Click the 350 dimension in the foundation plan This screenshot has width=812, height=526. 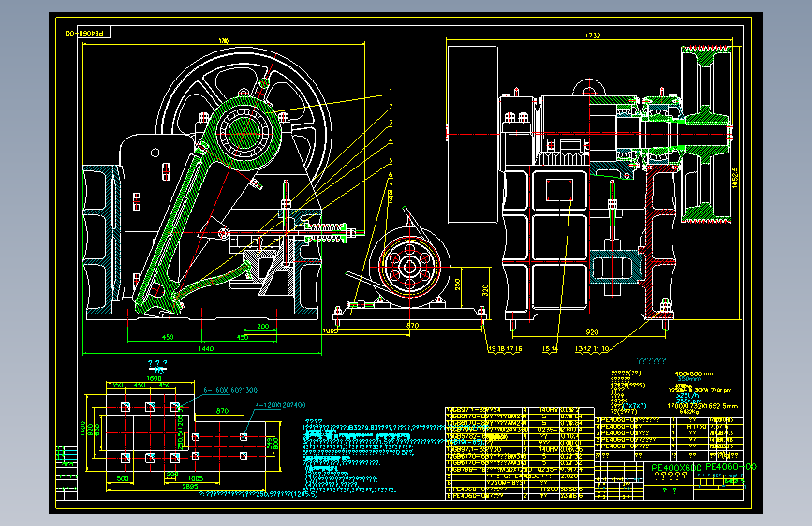[x=118, y=386]
